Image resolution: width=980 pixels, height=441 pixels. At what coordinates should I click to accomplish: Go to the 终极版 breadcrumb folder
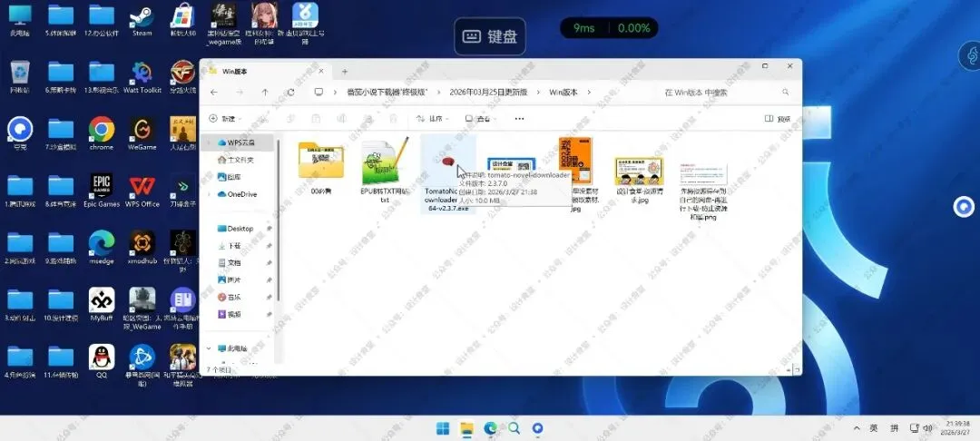(x=387, y=92)
